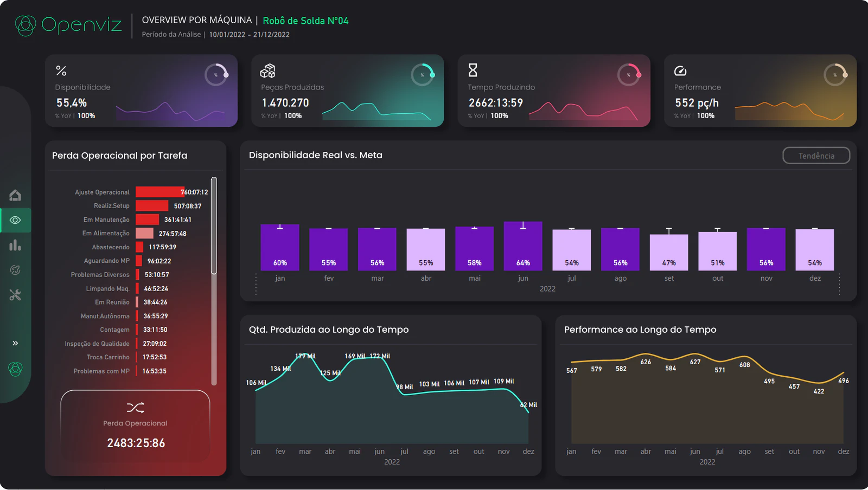Click the Problemas Diversos row label

click(x=100, y=275)
